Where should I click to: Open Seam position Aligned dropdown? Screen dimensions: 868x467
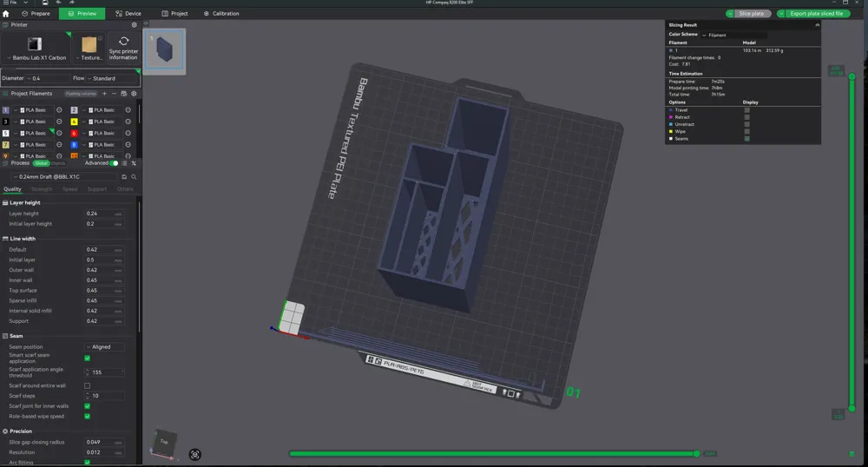pyautogui.click(x=105, y=347)
